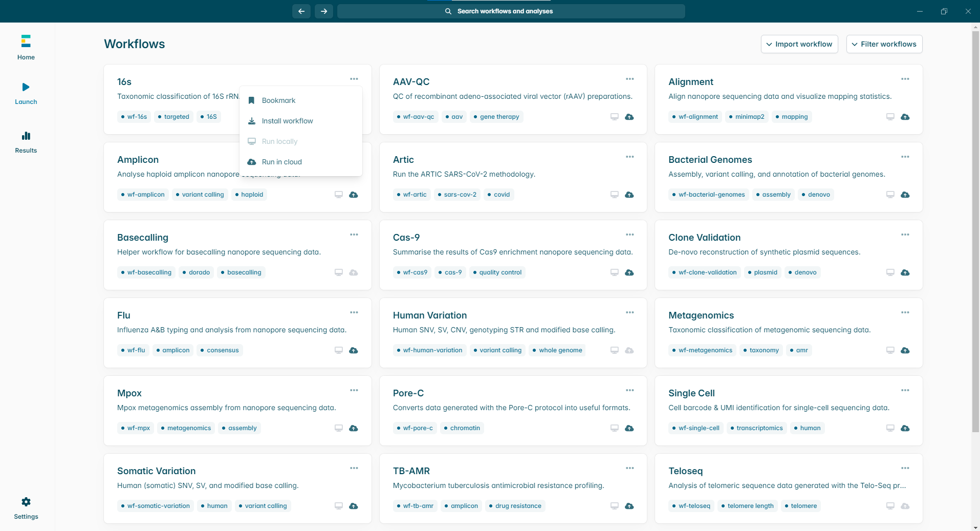
Task: Open the Launch section in the sidebar
Action: point(26,93)
